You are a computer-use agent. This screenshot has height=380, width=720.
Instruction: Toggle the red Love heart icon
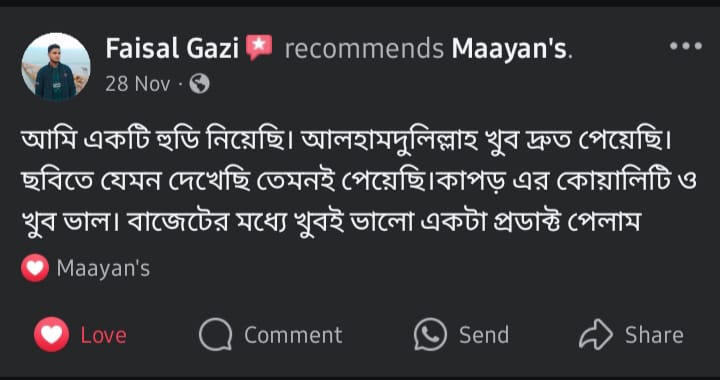click(x=51, y=335)
